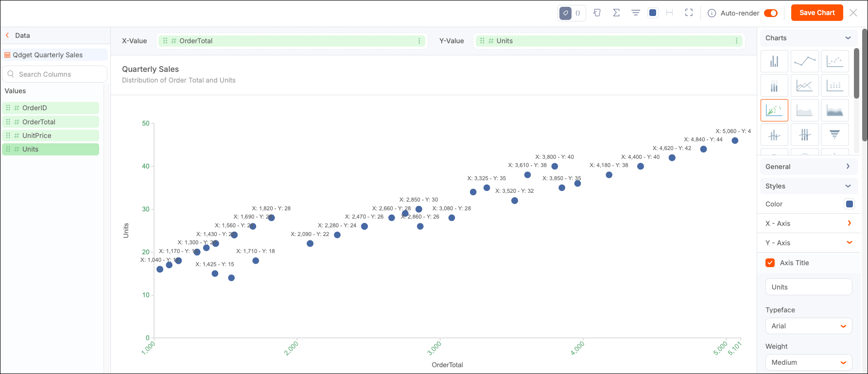This screenshot has height=374, width=868.
Task: Open the toolbar blue color swatch
Action: [x=653, y=13]
